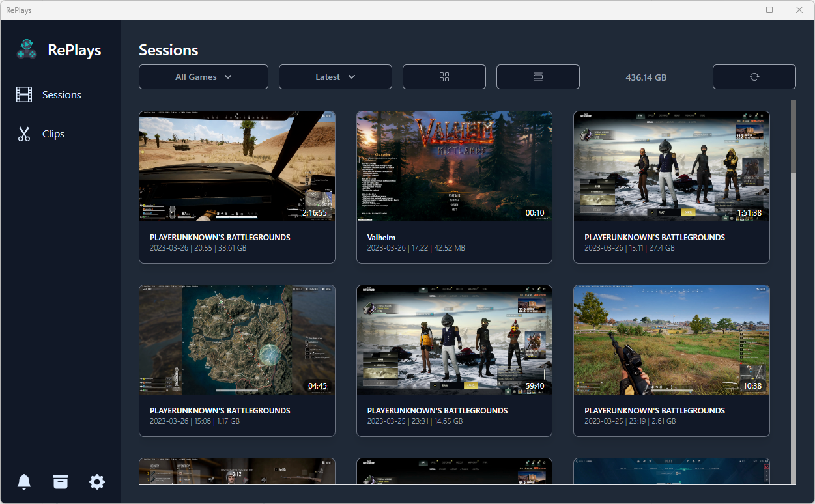The height and width of the screenshot is (504, 815).
Task: Click the film strip Sessions icon
Action: [x=24, y=94]
